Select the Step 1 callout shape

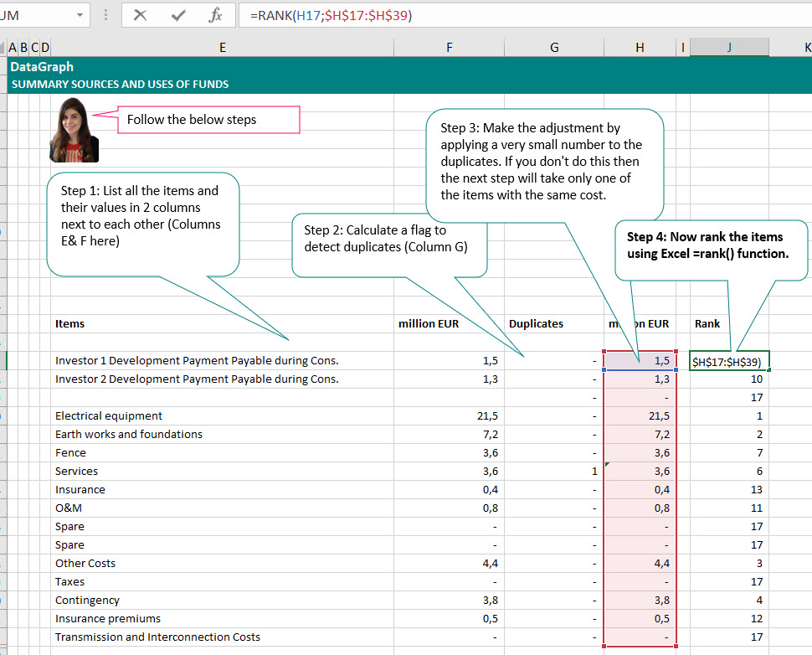(143, 224)
